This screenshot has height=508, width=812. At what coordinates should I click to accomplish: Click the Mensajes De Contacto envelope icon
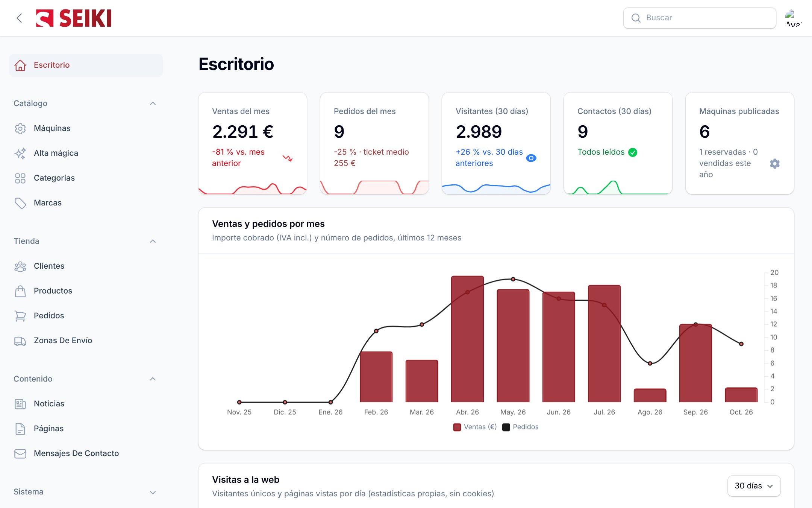[20, 453]
